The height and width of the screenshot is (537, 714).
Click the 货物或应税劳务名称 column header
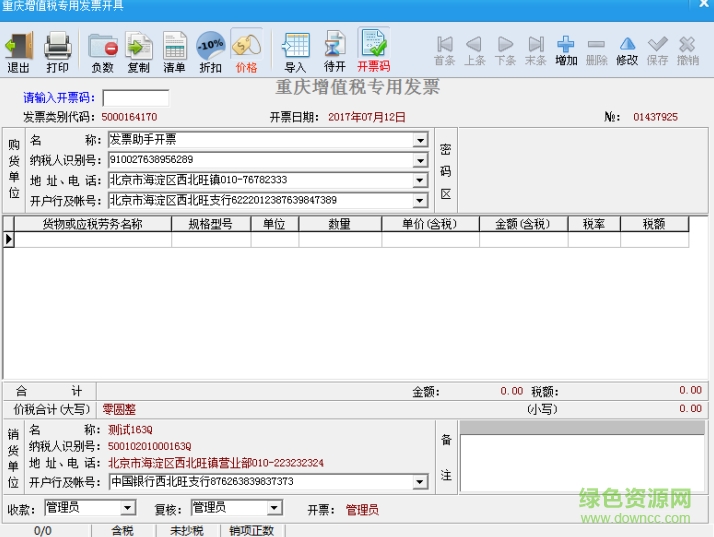tap(93, 225)
